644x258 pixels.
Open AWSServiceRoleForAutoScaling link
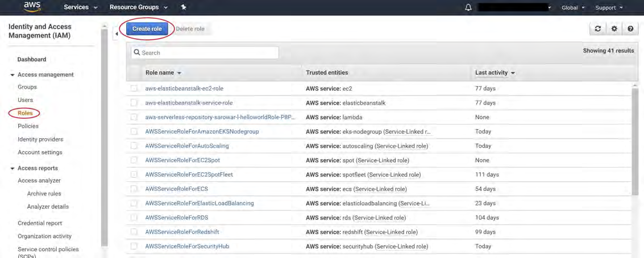[x=187, y=146]
